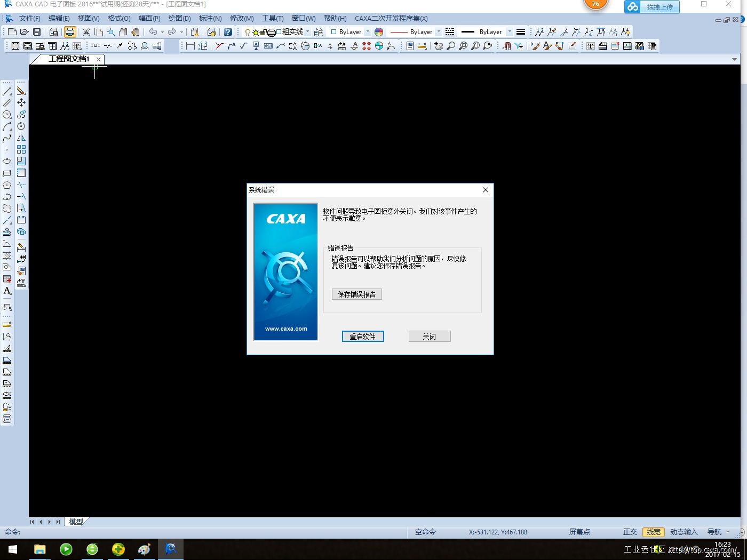
Task: Open the 编辑(E) menu
Action: pos(59,18)
